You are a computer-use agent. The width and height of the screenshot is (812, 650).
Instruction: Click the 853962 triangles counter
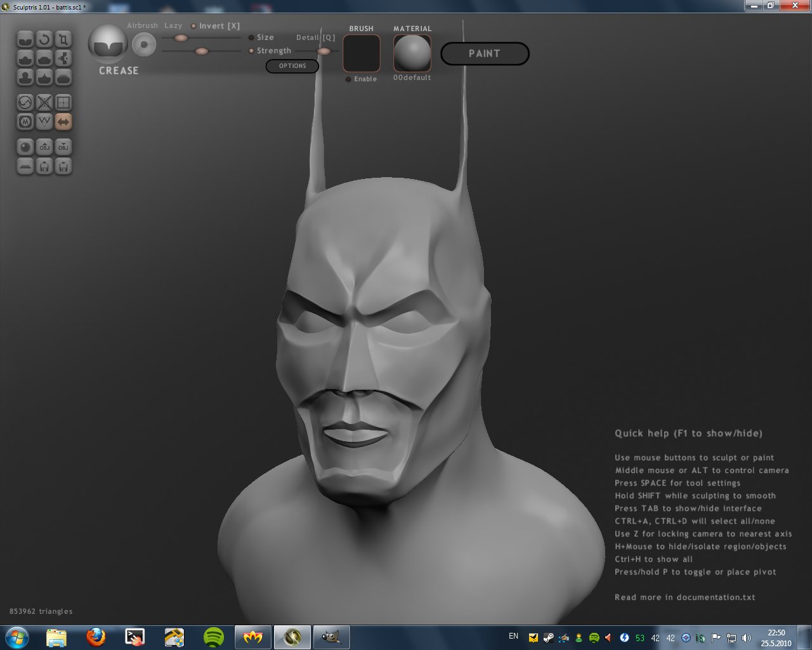pyautogui.click(x=41, y=611)
